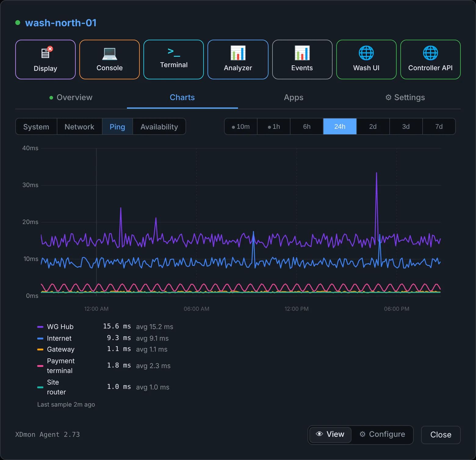Click the 'avg 15.2 ms' WG Hub value
This screenshot has width=476, height=460.
[154, 327]
